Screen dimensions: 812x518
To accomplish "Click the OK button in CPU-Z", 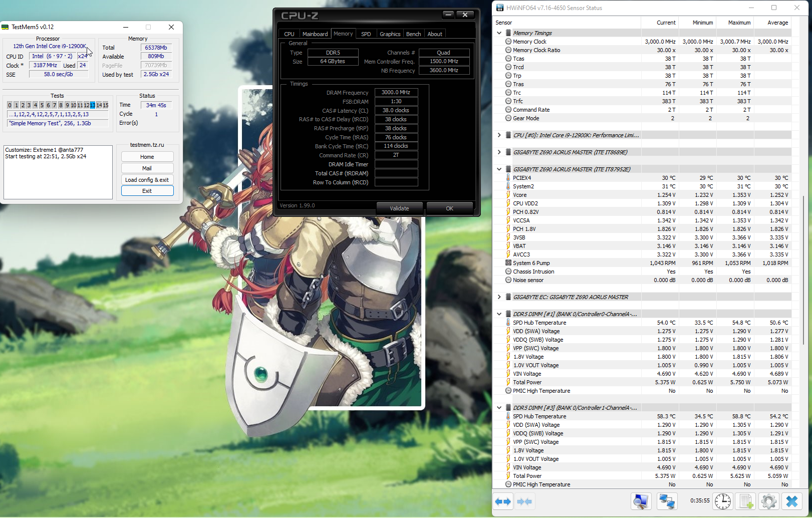I will point(449,208).
